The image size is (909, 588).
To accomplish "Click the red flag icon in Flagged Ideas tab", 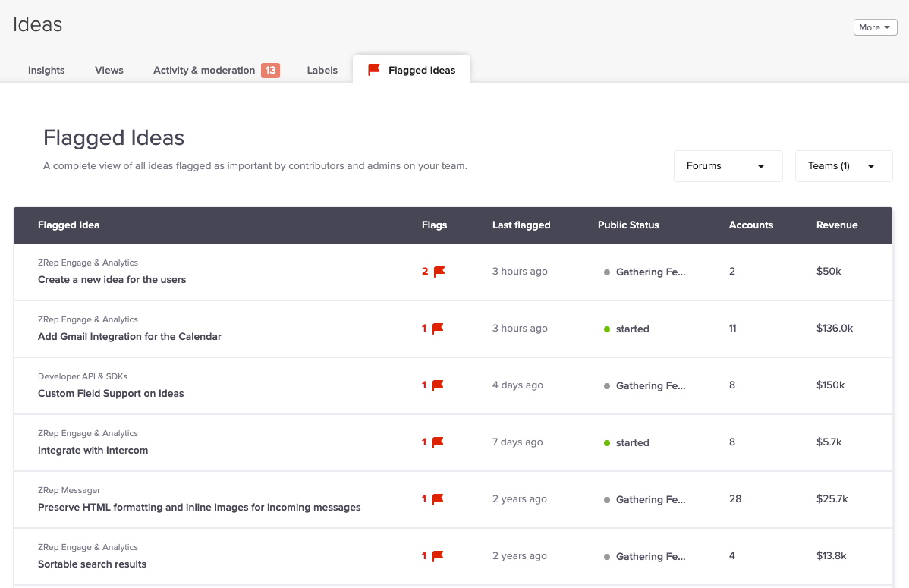I will (x=374, y=70).
